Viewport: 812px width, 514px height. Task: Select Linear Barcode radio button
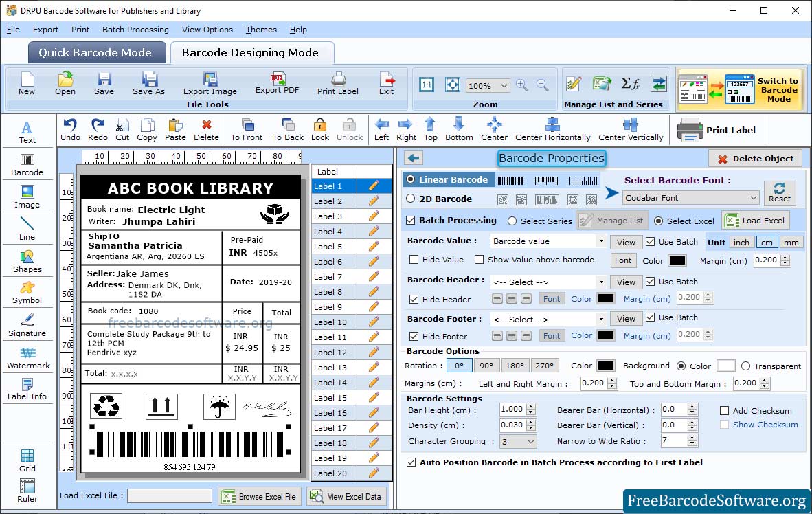click(x=411, y=179)
